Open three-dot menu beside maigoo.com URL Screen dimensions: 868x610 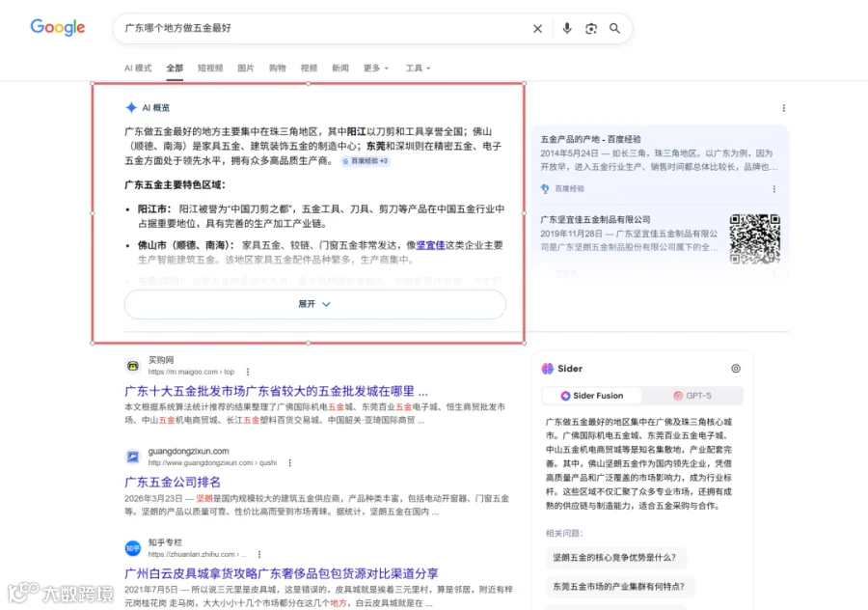(248, 372)
